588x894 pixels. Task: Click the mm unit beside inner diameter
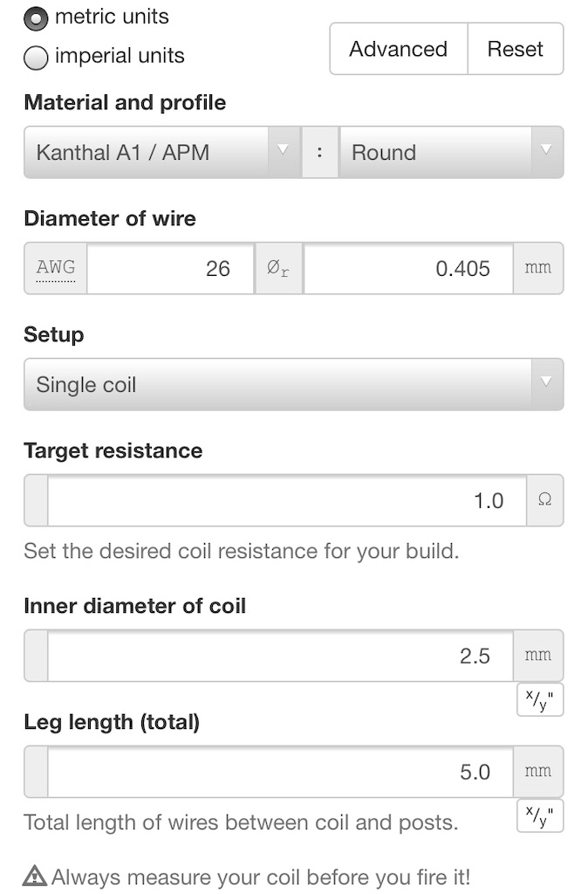tap(538, 656)
